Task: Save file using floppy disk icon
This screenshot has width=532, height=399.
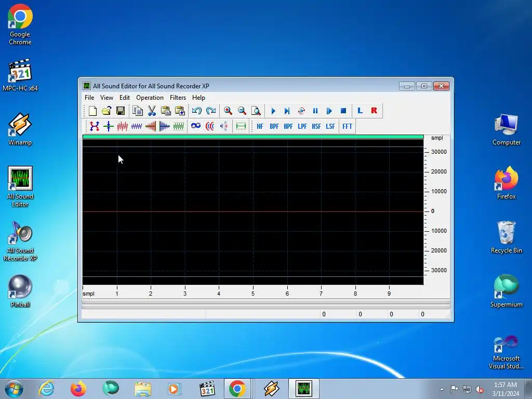Action: click(x=121, y=111)
